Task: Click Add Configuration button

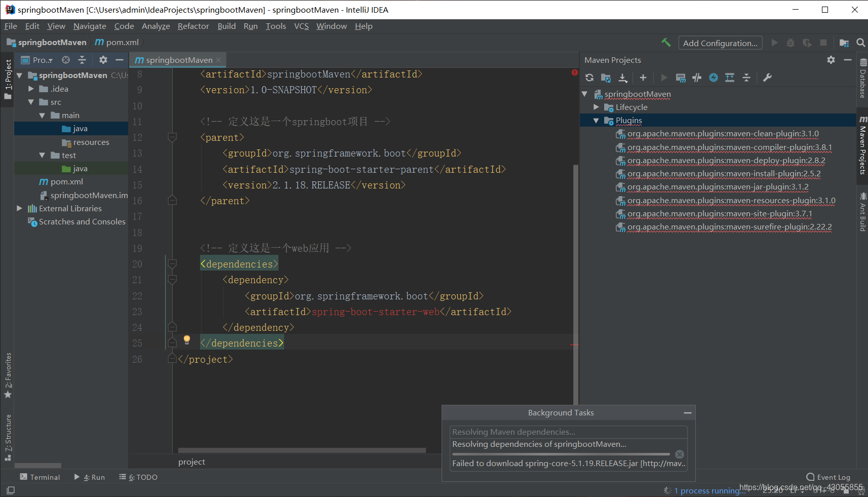Action: 720,43
